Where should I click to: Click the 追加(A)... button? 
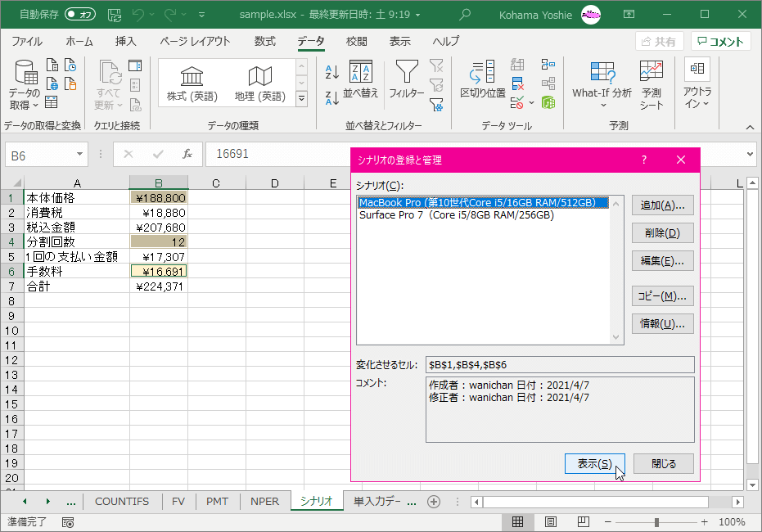(x=662, y=205)
